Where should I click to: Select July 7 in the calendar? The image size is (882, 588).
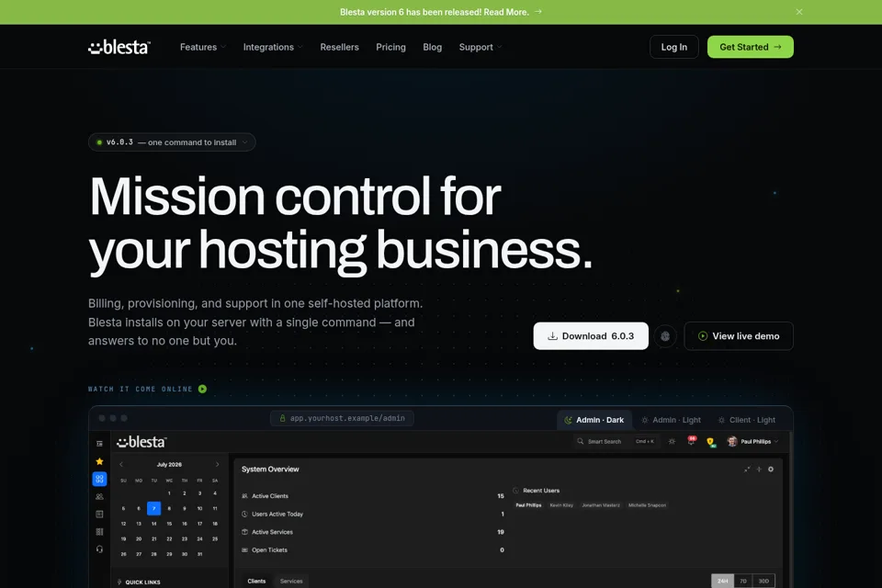pos(154,509)
